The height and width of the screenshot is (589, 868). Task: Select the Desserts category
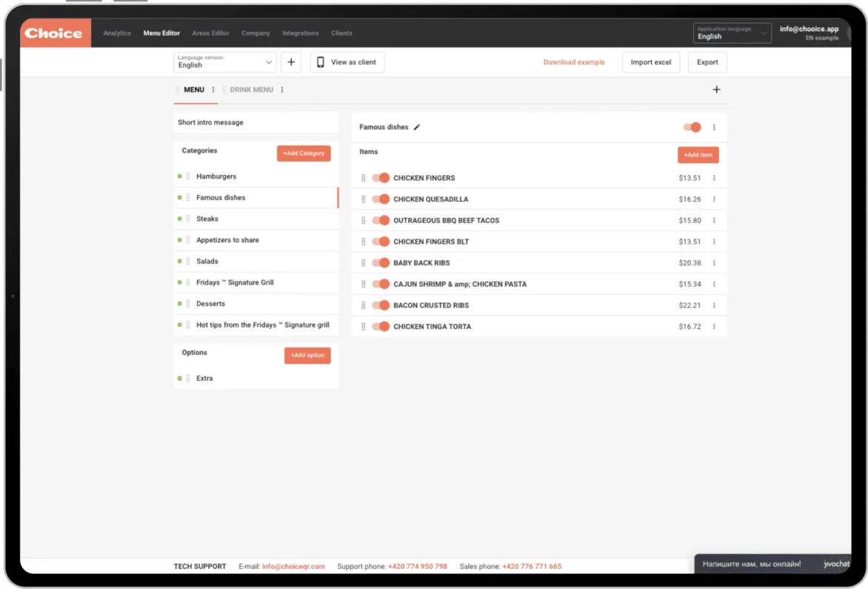210,304
